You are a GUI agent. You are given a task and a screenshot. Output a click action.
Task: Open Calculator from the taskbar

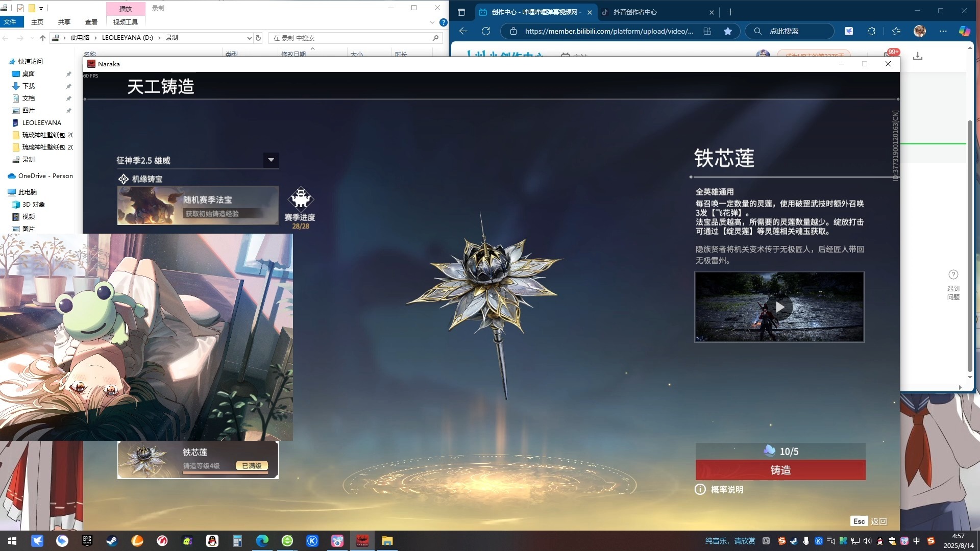237,541
